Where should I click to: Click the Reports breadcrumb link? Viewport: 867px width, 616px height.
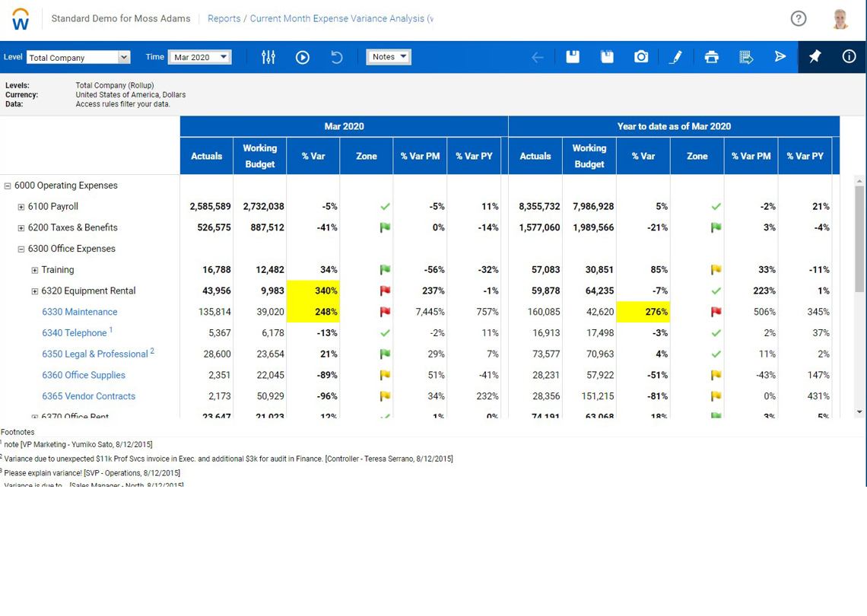[x=224, y=19]
